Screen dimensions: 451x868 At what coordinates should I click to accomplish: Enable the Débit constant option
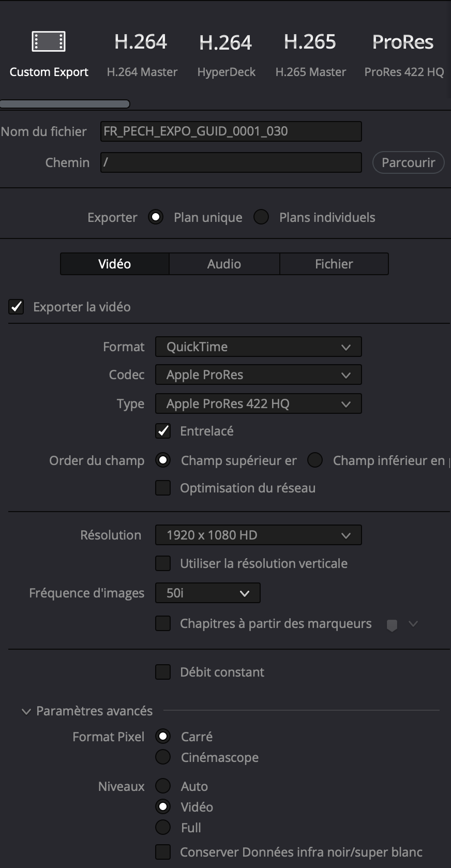[x=163, y=671]
